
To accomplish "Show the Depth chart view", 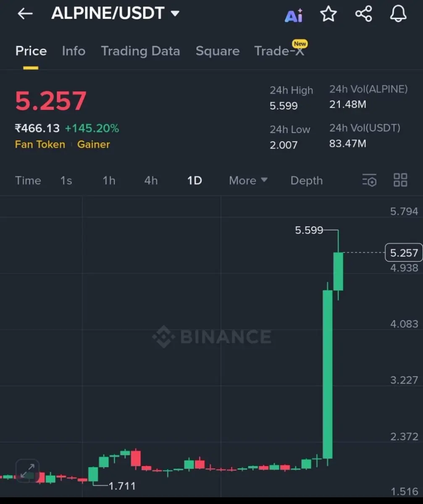I will (307, 181).
